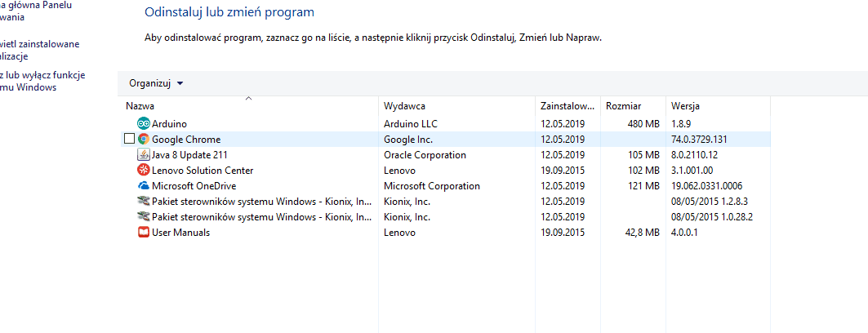Click the Microsoft OneDrive cloud icon
This screenshot has height=333, width=868.
[x=144, y=186]
